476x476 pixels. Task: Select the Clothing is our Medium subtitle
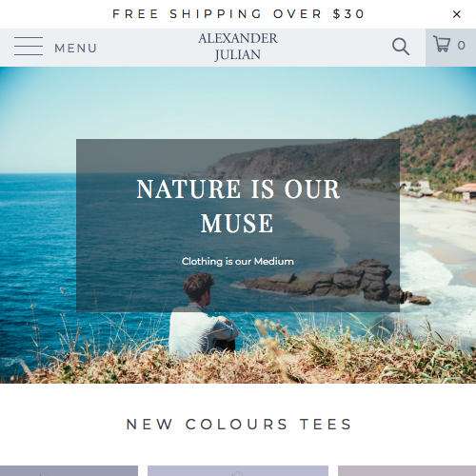tap(238, 262)
